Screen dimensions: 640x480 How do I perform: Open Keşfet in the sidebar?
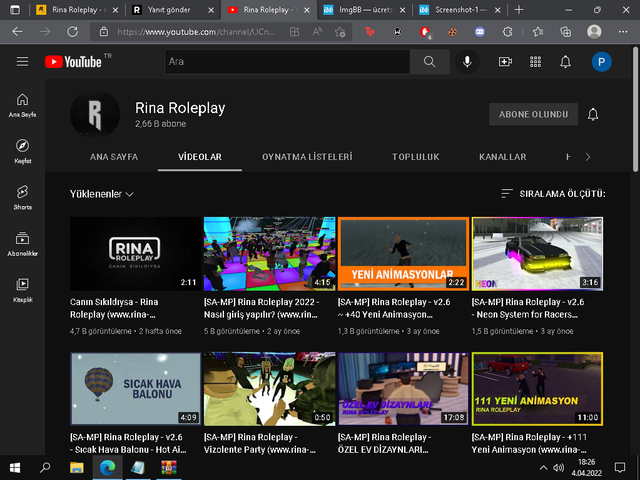(x=22, y=151)
